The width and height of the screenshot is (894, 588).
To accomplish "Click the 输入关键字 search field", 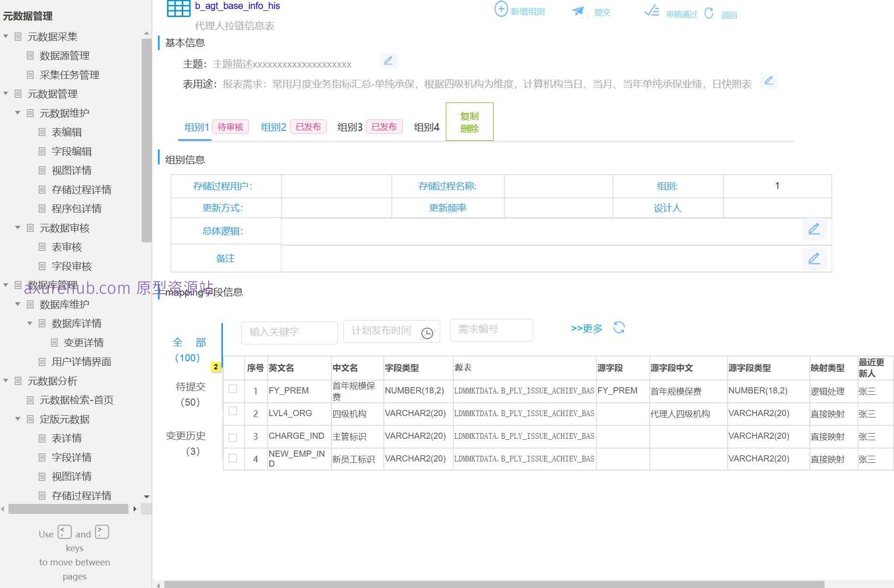I will 289,332.
